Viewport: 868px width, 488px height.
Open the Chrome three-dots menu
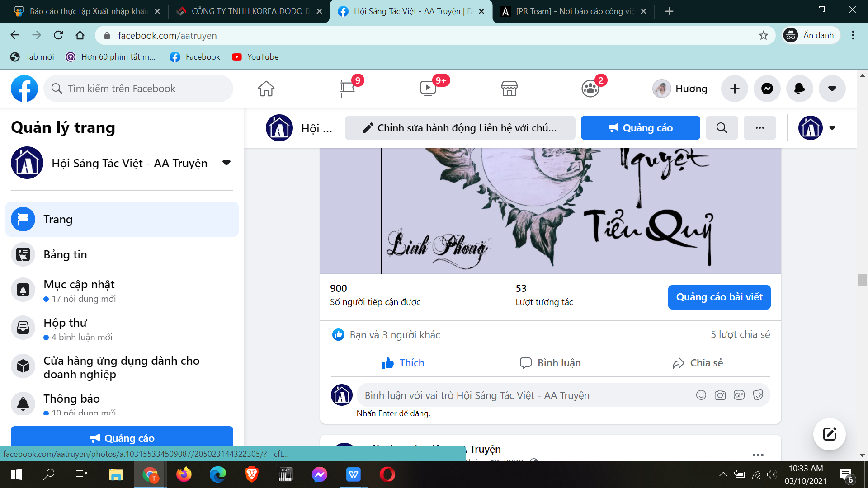coord(853,35)
